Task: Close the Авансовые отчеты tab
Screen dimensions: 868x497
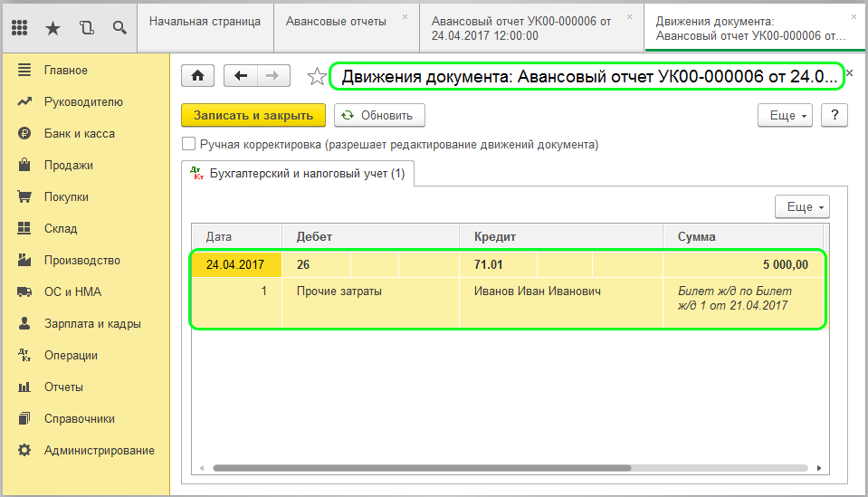Action: click(405, 16)
